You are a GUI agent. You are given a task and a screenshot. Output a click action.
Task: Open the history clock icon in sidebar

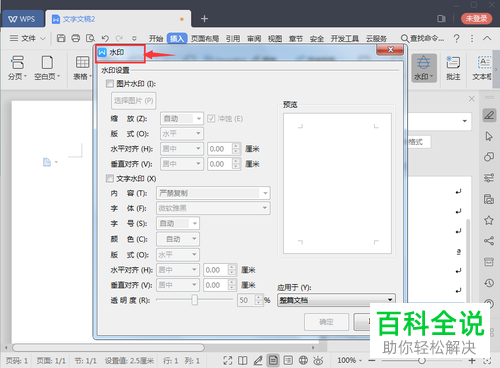489,283
